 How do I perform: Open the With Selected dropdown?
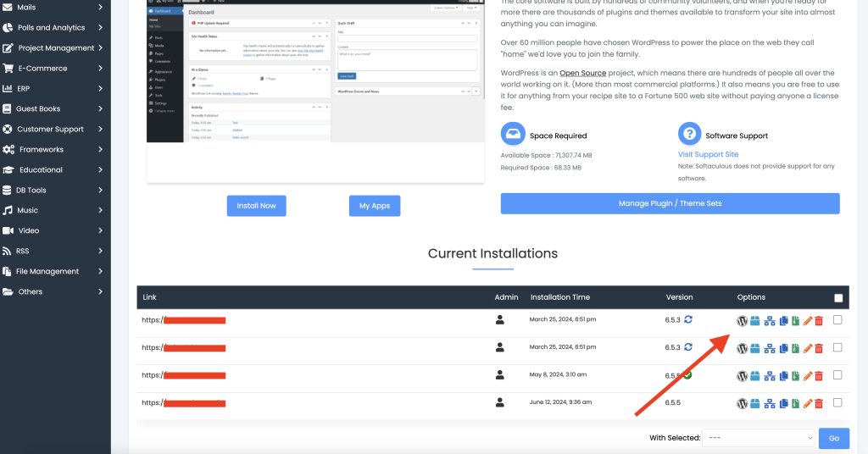pos(759,438)
